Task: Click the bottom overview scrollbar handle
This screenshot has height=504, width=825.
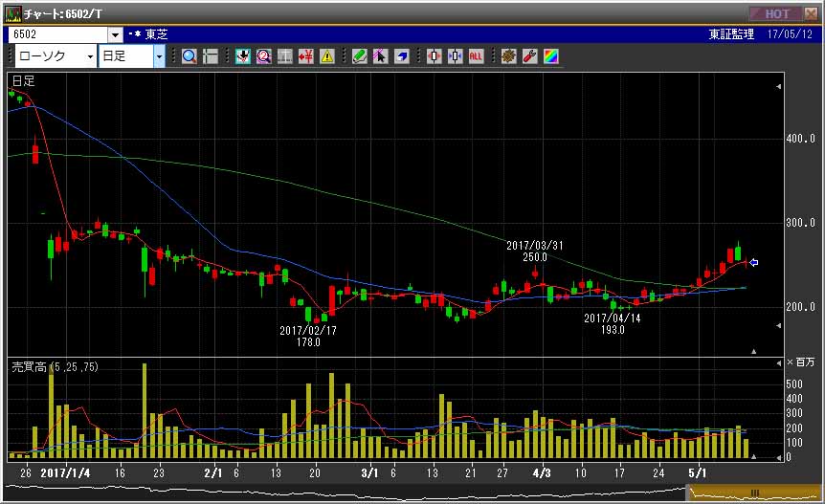Action: pyautogui.click(x=754, y=493)
